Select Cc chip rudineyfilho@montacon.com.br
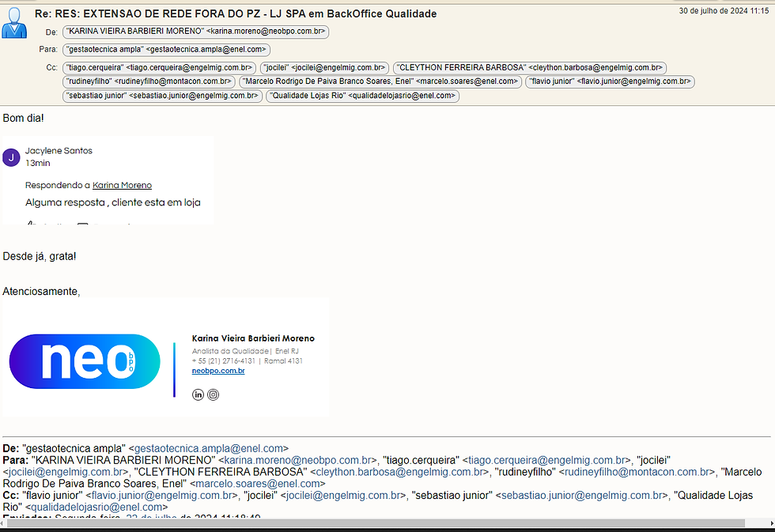Image resolution: width=775 pixels, height=532 pixels. point(149,81)
